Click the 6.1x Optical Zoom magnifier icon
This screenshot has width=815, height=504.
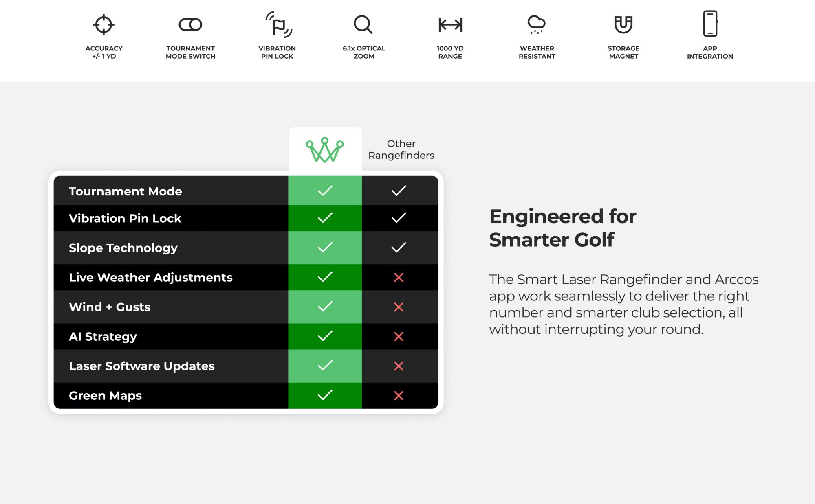(363, 24)
